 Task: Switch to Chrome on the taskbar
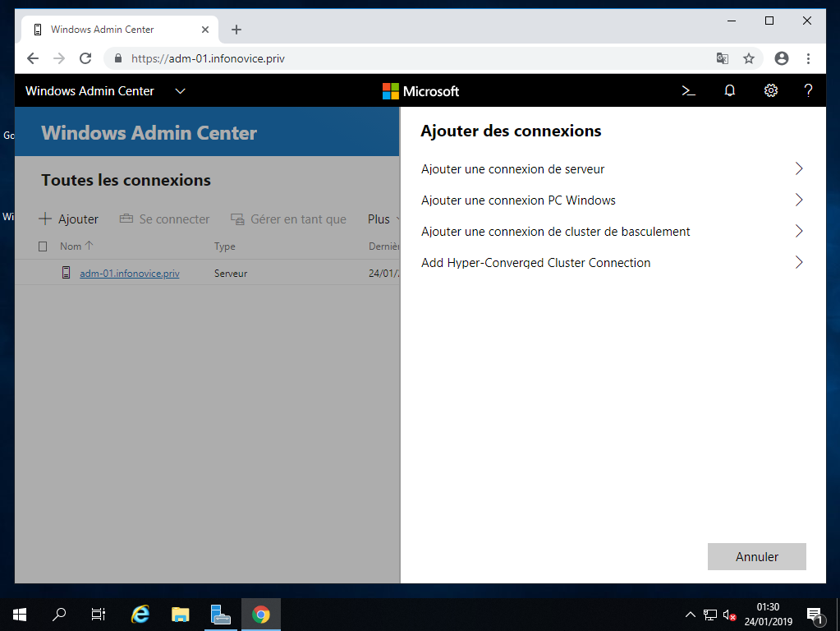click(x=261, y=615)
